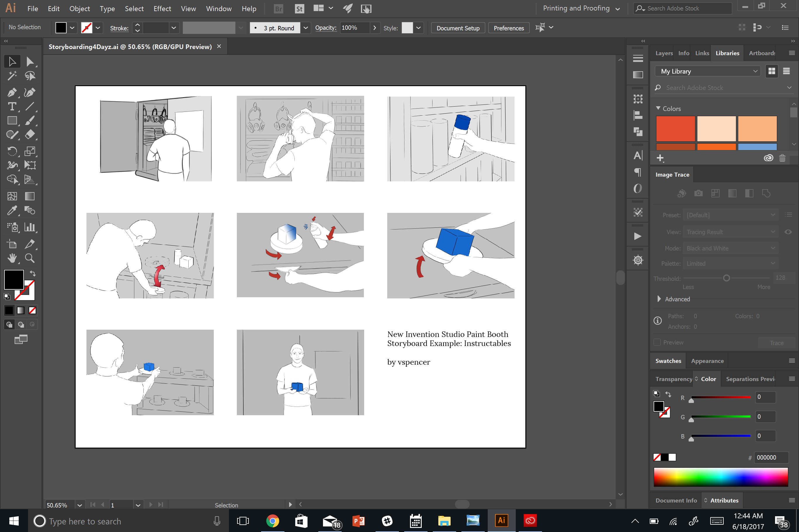799x532 pixels.
Task: Select the Eyedropper tool
Action: click(12, 210)
